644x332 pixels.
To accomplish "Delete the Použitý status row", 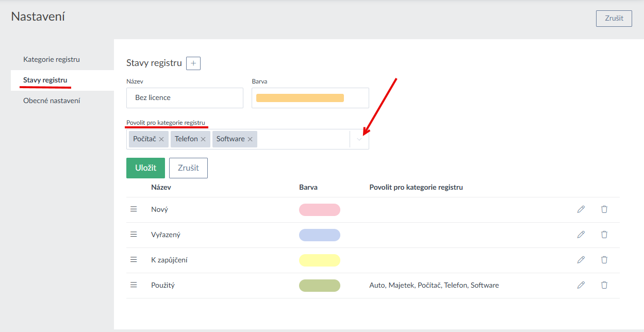I will (604, 285).
